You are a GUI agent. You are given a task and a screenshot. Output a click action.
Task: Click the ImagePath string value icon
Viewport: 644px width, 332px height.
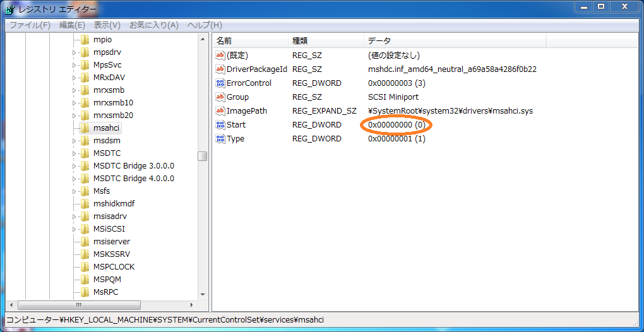click(220, 111)
